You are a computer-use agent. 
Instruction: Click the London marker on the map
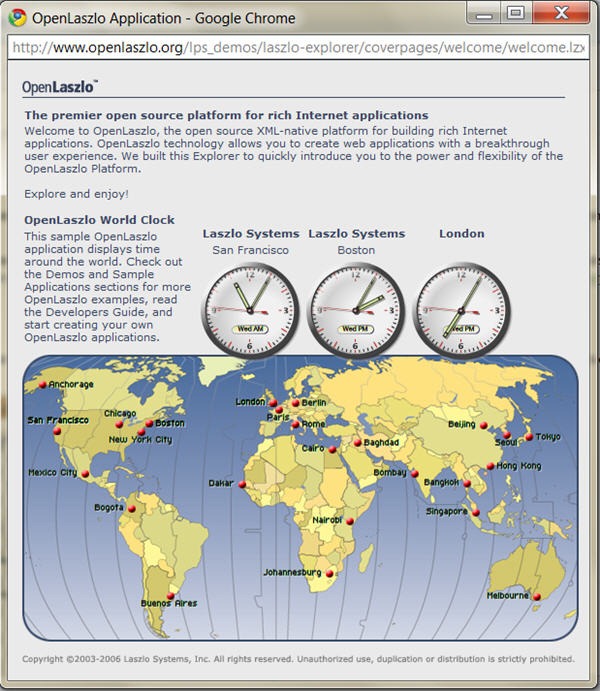[x=273, y=402]
